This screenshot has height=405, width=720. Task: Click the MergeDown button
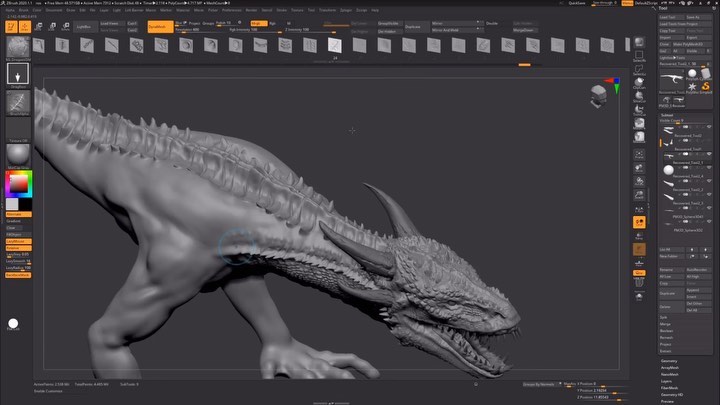click(523, 30)
